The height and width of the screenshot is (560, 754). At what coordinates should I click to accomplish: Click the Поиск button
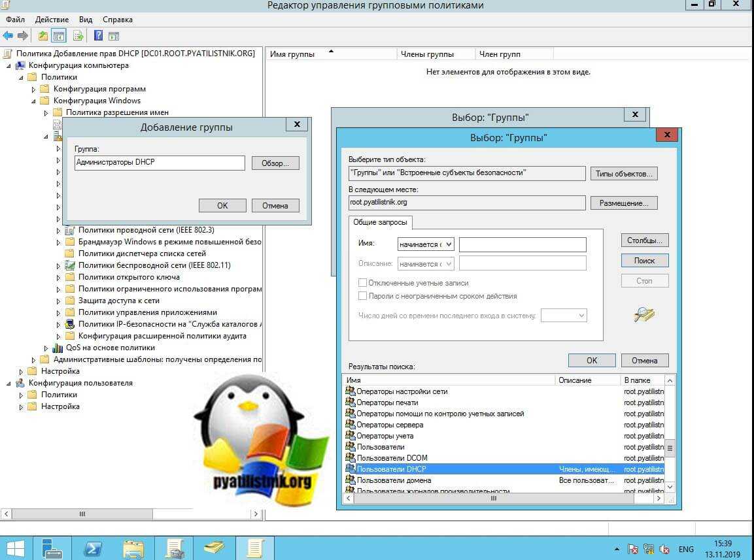point(644,260)
